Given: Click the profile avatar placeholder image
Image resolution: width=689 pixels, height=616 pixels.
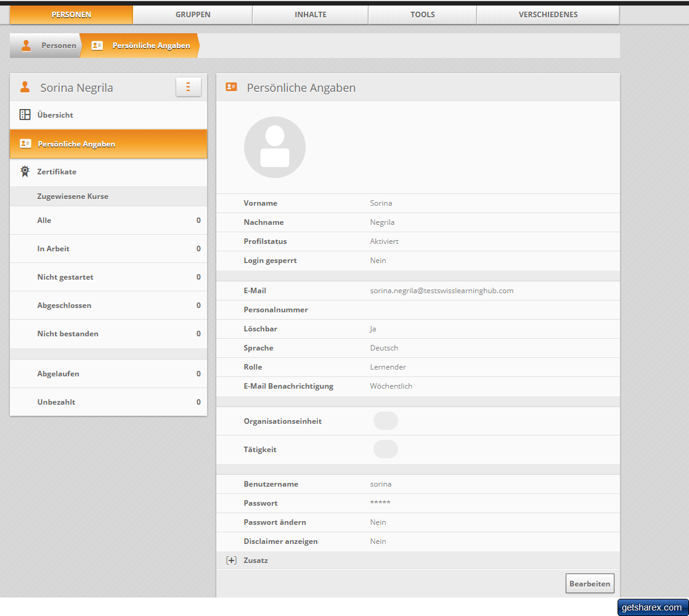Looking at the screenshot, I should pyautogui.click(x=275, y=147).
